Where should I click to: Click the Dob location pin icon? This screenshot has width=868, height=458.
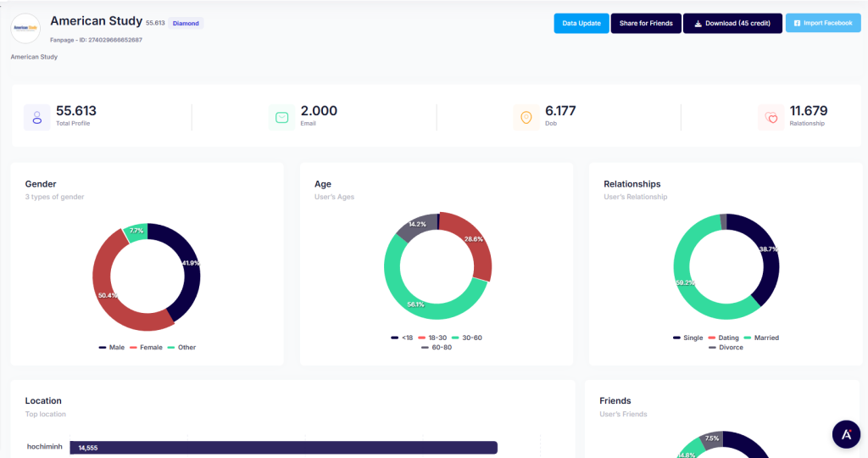click(526, 117)
